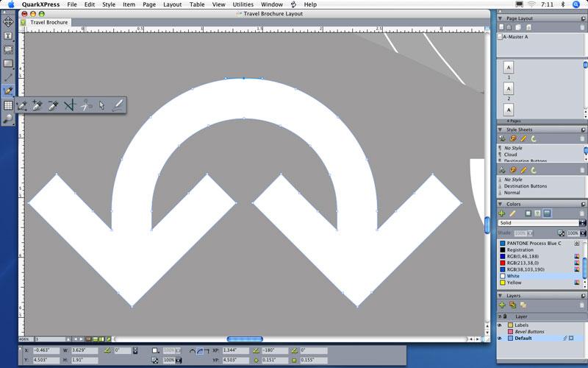Image resolution: width=588 pixels, height=368 pixels.
Task: Open the Utilities menu
Action: click(243, 4)
